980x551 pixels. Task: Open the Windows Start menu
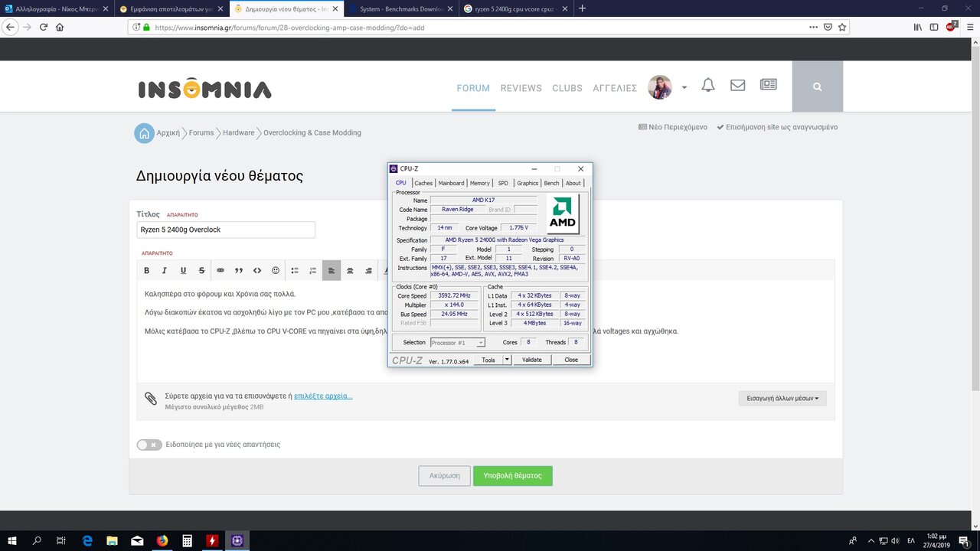(12, 540)
